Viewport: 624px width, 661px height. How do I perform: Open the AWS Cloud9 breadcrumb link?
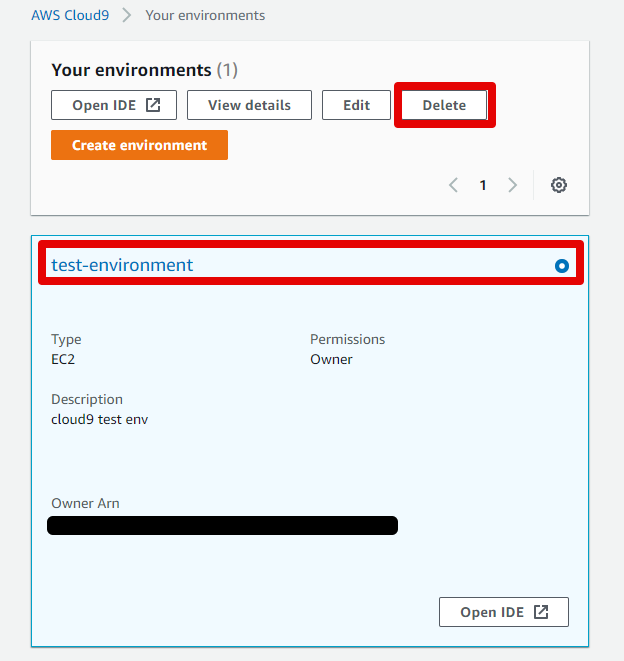70,16
